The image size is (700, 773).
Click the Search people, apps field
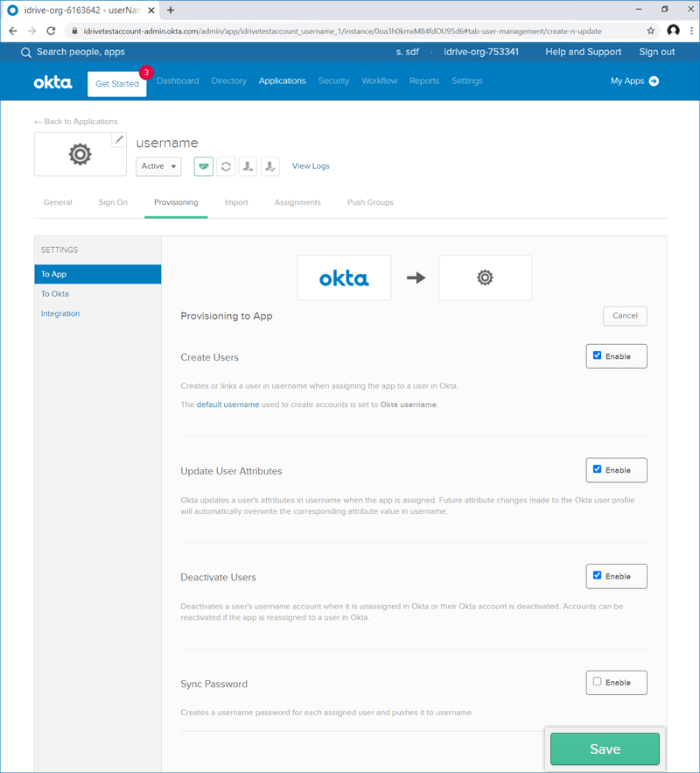[80, 52]
